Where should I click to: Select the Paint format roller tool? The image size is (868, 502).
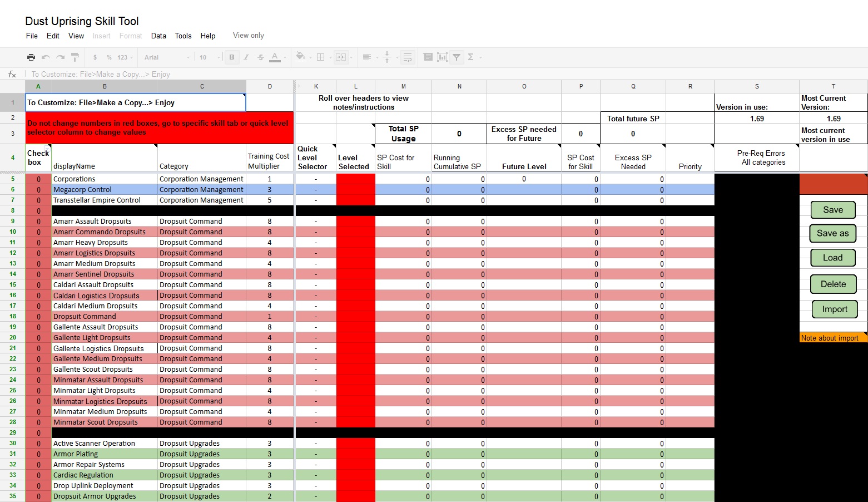click(x=75, y=57)
